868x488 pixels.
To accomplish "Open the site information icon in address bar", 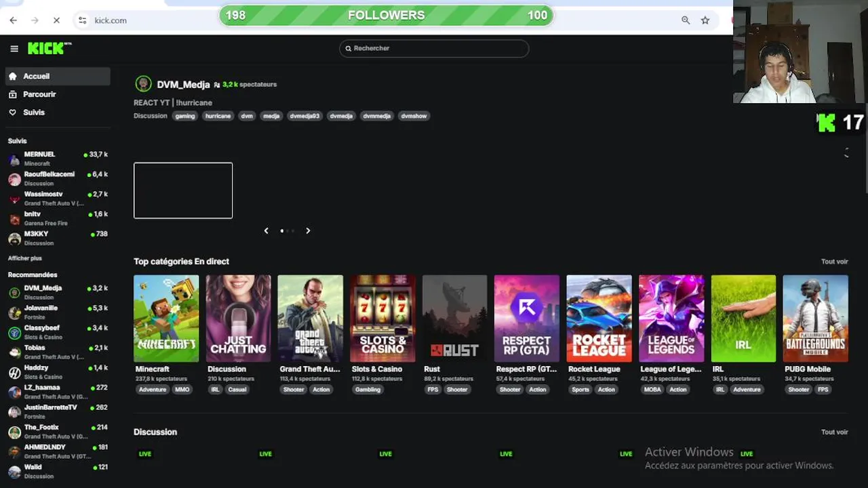I will pyautogui.click(x=82, y=20).
